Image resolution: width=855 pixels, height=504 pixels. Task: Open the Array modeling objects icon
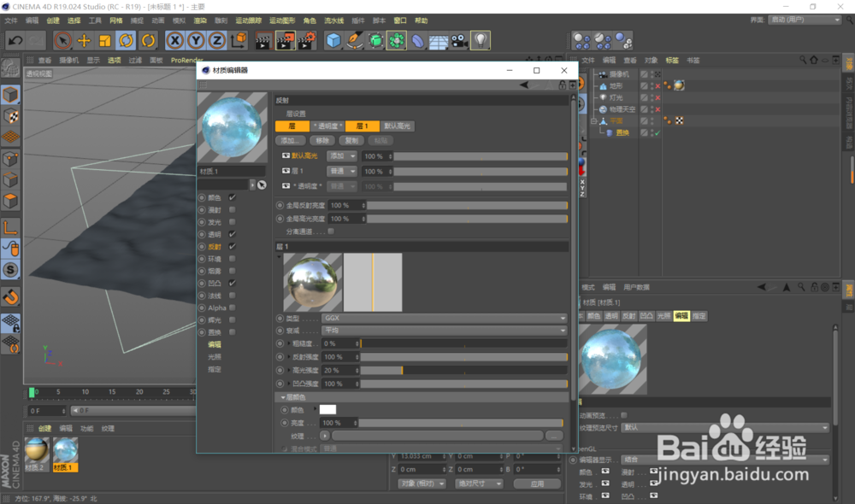point(397,41)
